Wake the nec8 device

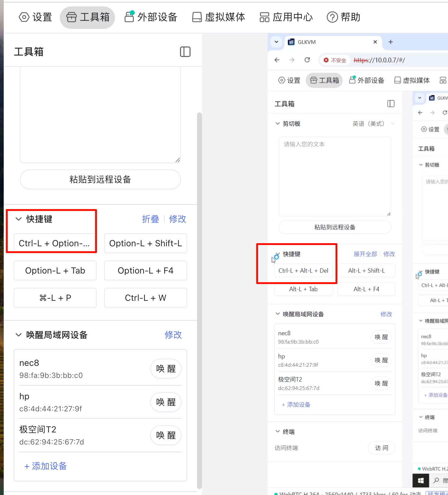[x=166, y=369]
